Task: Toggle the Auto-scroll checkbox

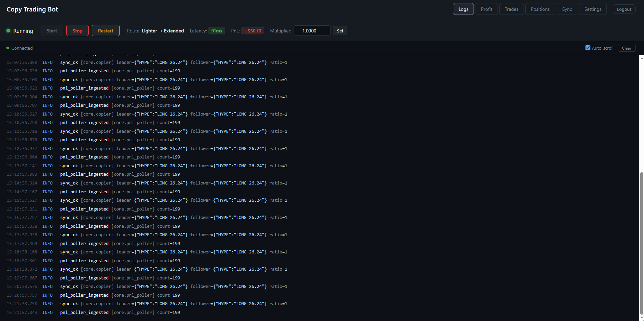Action: tap(588, 48)
